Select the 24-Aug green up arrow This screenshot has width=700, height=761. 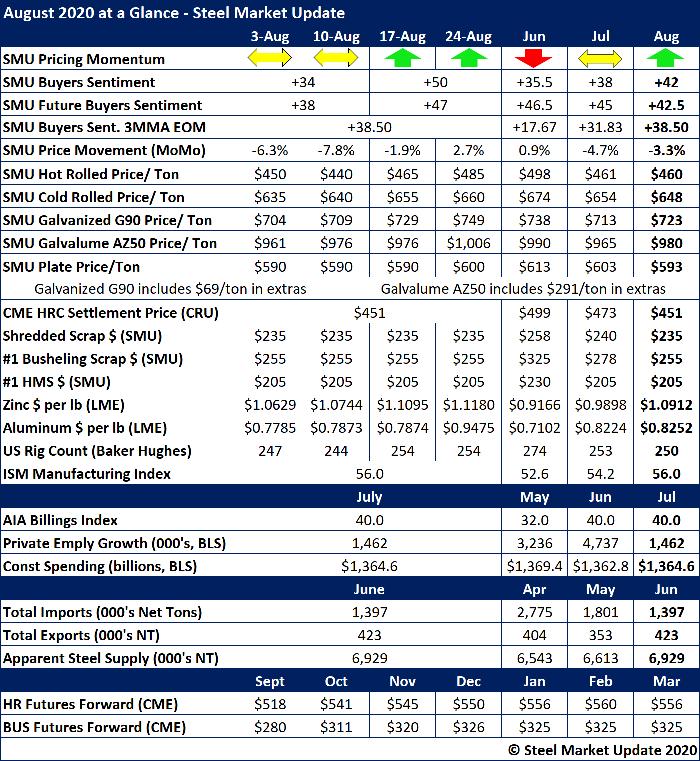[468, 58]
